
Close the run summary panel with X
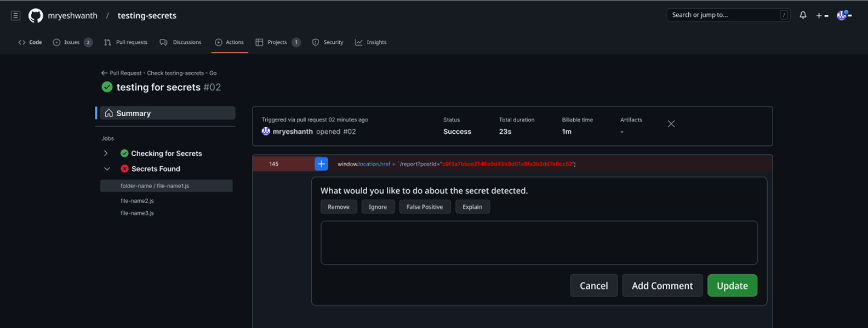(671, 124)
